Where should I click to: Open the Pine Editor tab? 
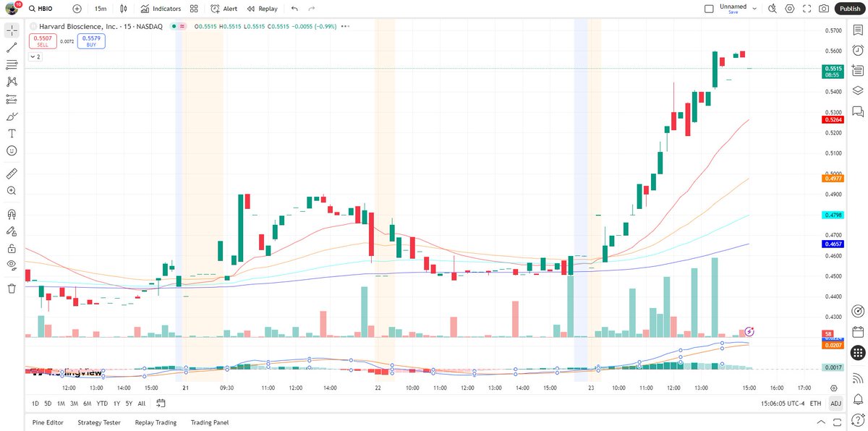point(48,422)
